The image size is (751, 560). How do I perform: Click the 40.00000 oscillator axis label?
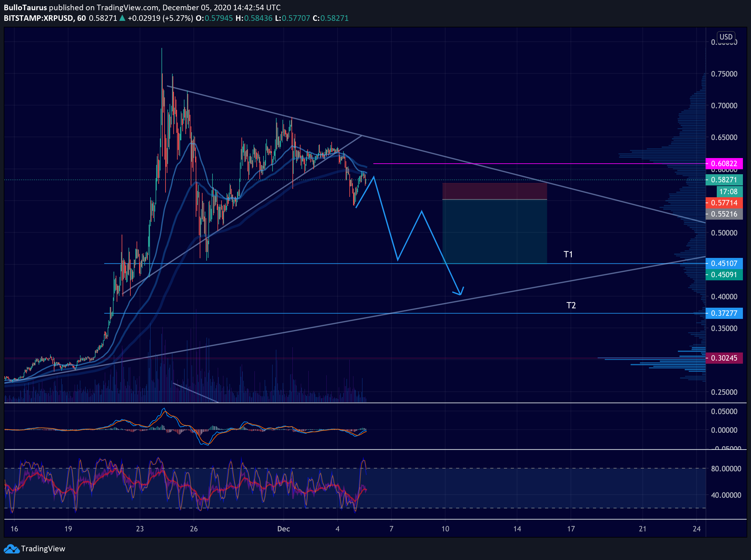726,495
